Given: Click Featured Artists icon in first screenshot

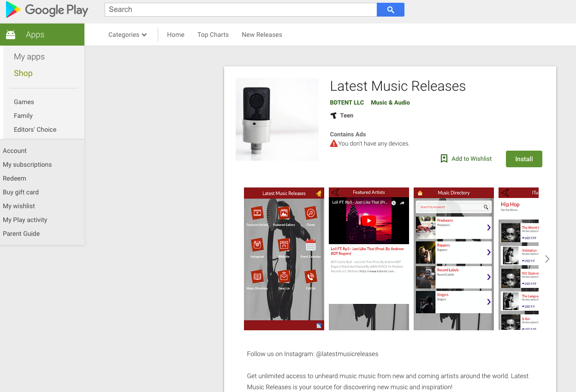Looking at the screenshot, I should 257,213.
